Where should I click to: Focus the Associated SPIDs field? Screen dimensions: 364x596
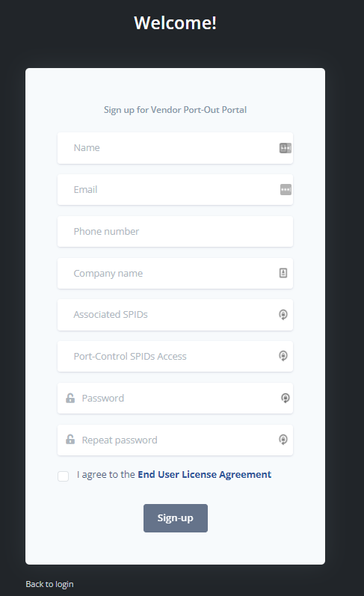pos(175,314)
